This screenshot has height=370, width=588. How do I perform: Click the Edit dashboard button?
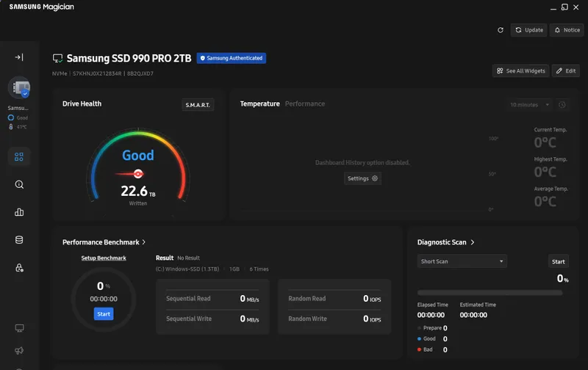pos(566,70)
